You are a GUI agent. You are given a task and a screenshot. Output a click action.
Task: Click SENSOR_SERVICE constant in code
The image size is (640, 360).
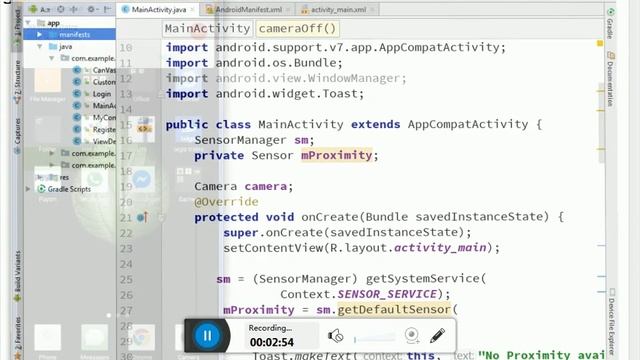(x=387, y=294)
